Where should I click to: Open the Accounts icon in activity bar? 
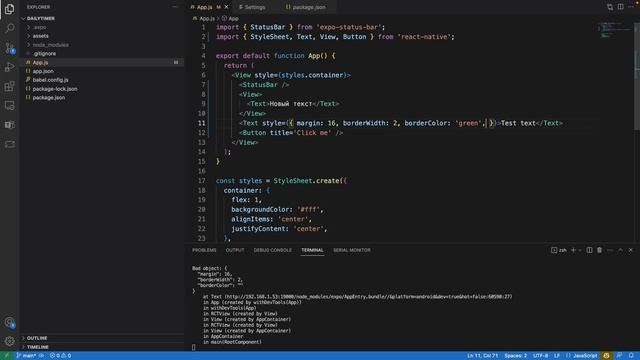[x=9, y=322]
